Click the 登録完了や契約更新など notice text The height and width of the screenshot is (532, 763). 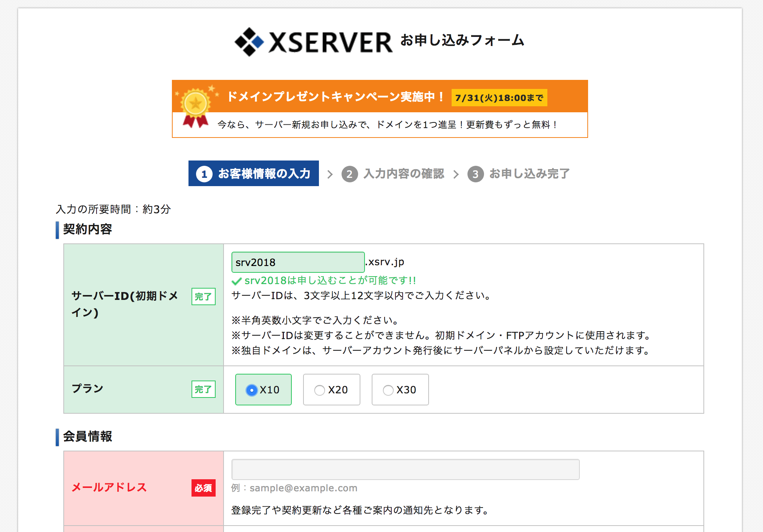click(360, 510)
